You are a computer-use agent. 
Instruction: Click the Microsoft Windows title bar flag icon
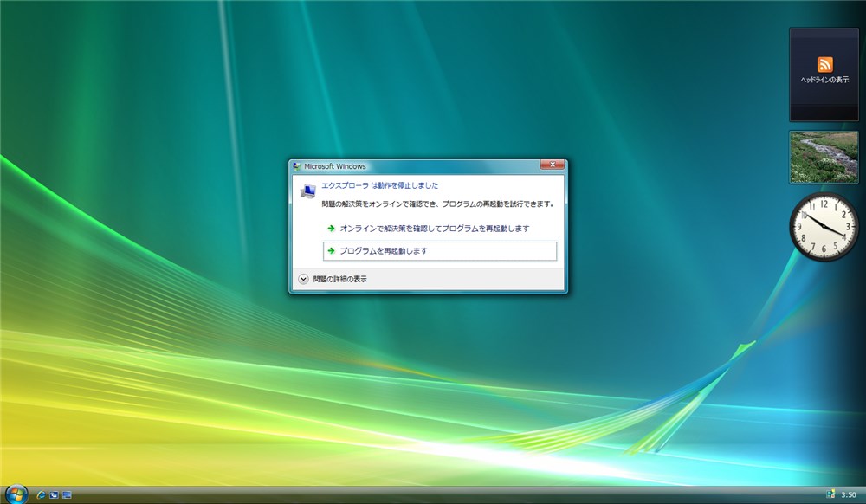click(x=296, y=166)
